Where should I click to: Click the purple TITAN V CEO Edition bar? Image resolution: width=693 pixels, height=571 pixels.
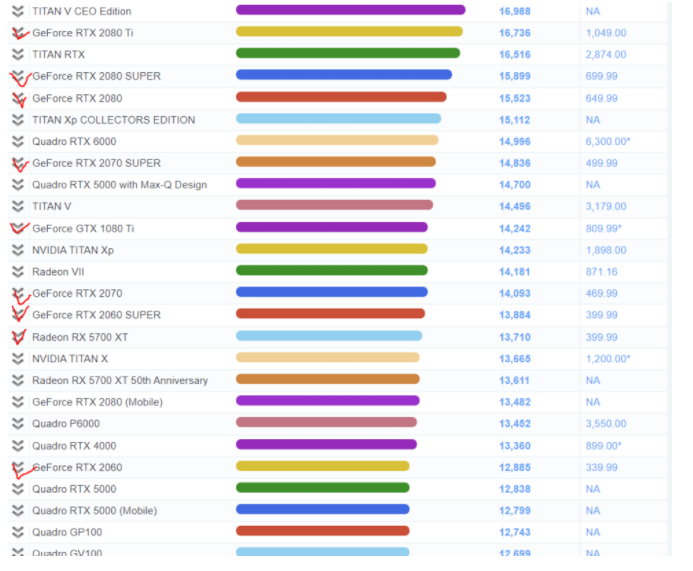350,10
